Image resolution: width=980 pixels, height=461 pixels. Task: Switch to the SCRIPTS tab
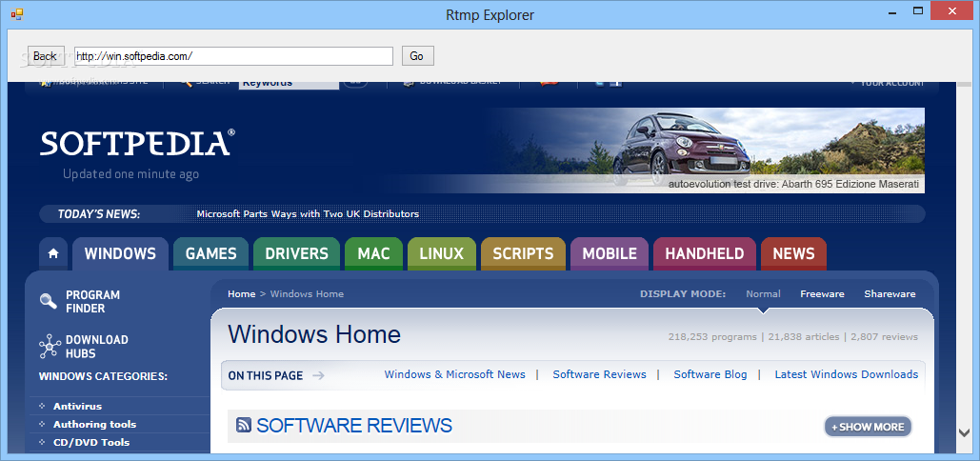(x=523, y=253)
